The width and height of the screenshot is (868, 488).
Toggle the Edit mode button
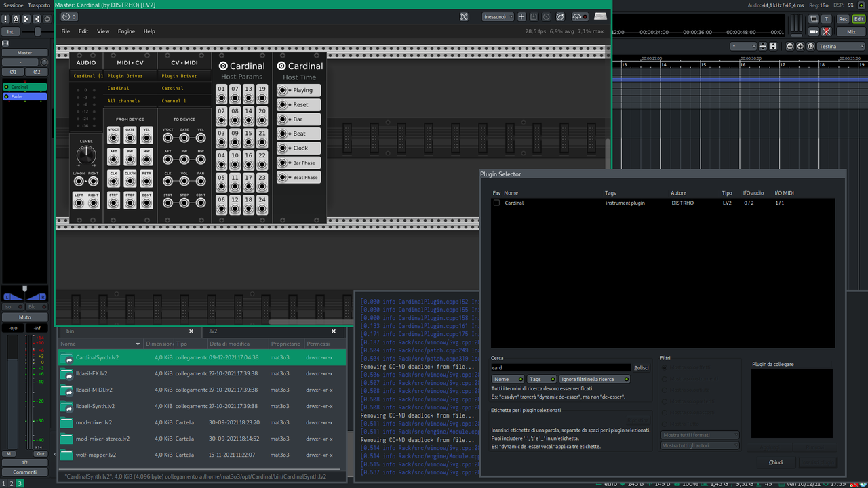click(859, 19)
